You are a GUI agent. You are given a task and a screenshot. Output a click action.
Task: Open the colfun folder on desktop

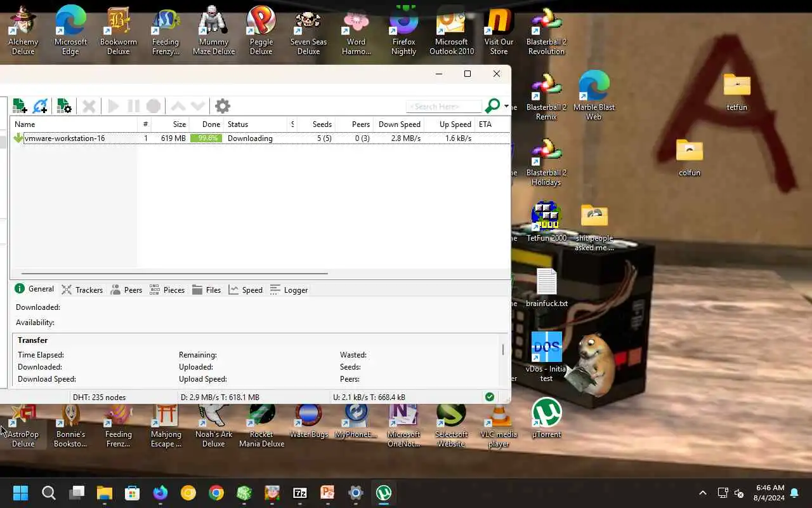(x=690, y=157)
